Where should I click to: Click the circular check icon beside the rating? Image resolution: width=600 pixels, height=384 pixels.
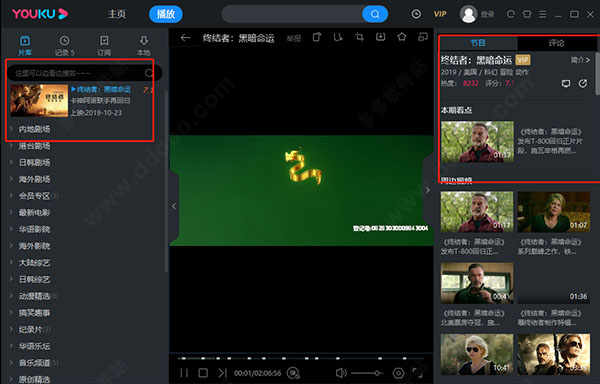click(583, 83)
